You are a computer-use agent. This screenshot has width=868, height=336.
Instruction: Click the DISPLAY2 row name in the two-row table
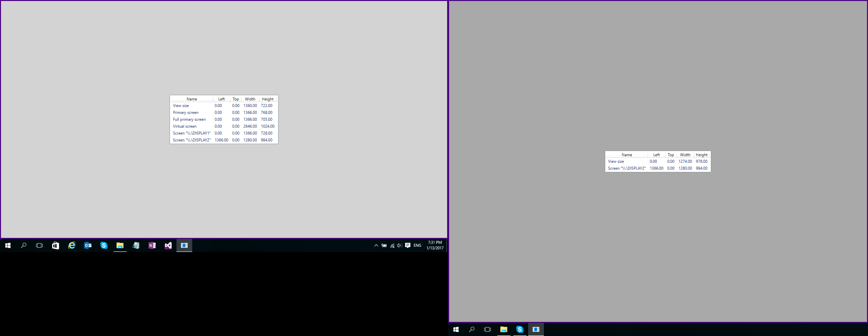click(627, 168)
